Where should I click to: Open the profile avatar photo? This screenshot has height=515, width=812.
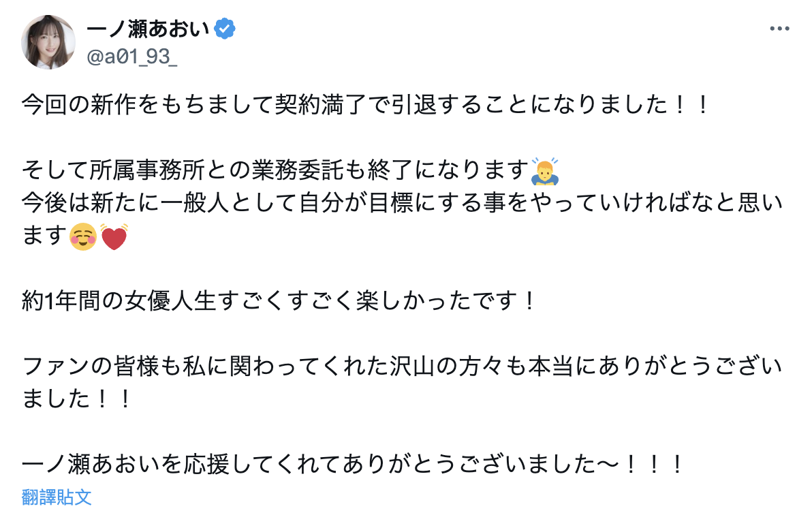coord(48,42)
